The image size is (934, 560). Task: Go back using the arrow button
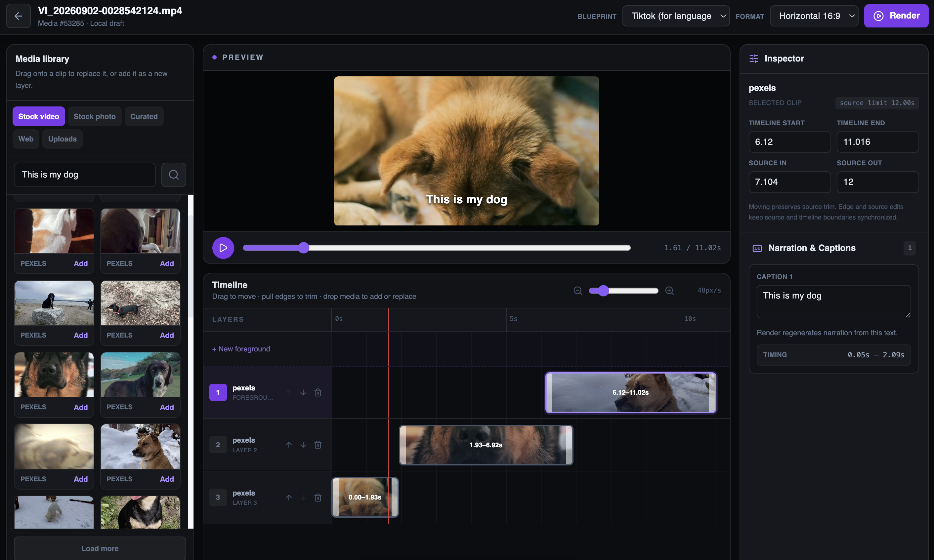(18, 16)
